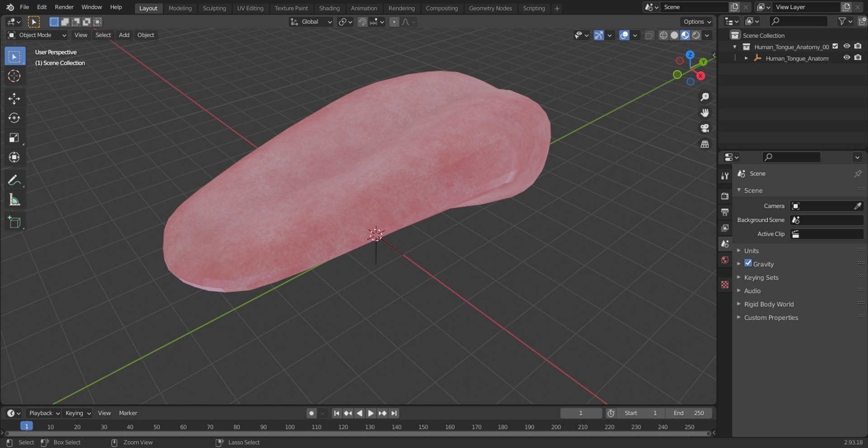Switch perspective/orthographic grid icon
The height and width of the screenshot is (448, 868).
point(704,144)
